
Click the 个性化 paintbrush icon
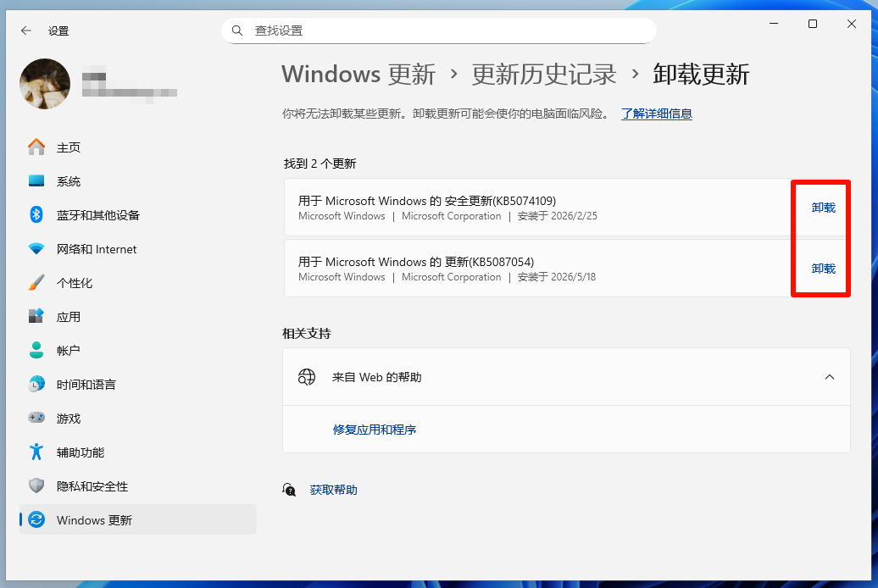pos(36,282)
